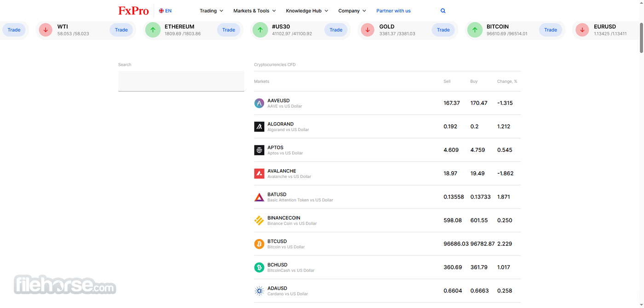Open the Partner with us link
The height and width of the screenshot is (308, 644).
tap(393, 11)
